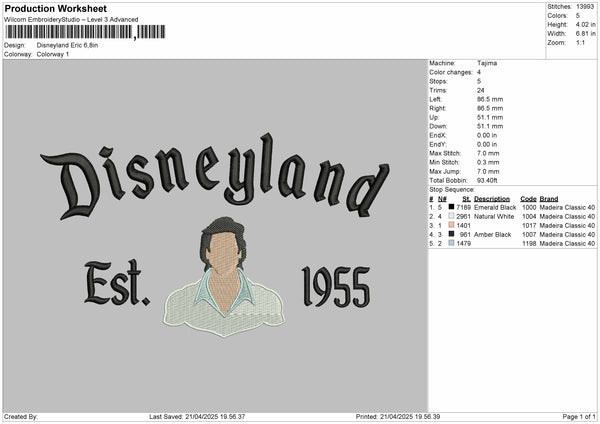Click the 1479 light blue swatch

[x=452, y=243]
